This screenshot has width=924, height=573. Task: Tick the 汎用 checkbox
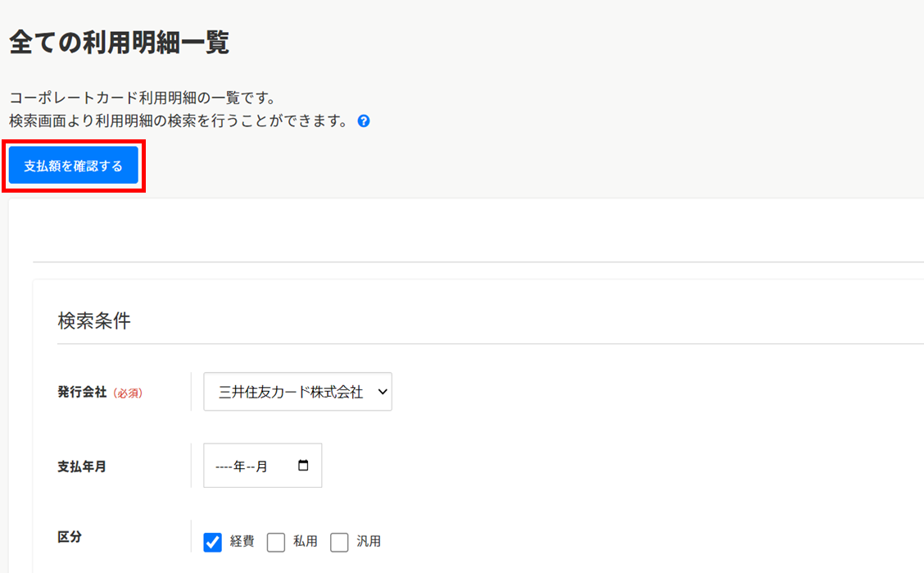[340, 542]
